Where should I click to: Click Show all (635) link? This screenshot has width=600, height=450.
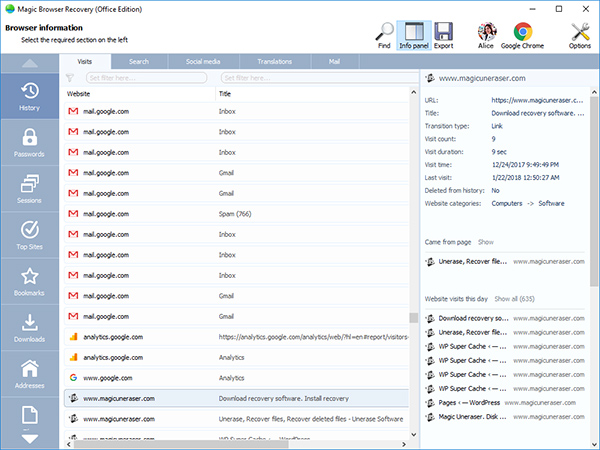[x=514, y=299]
